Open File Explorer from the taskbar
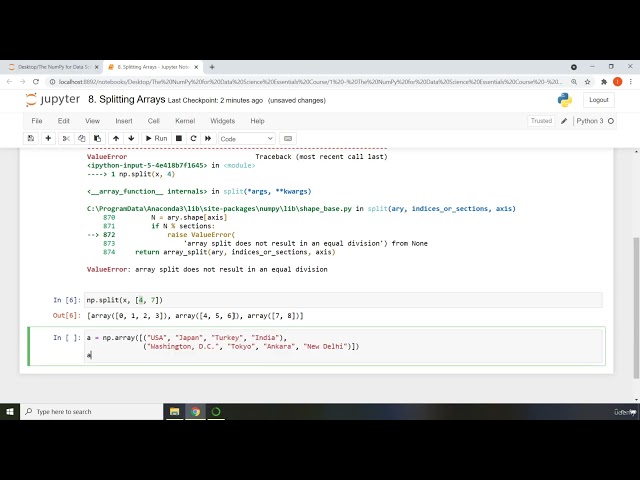 click(x=174, y=411)
